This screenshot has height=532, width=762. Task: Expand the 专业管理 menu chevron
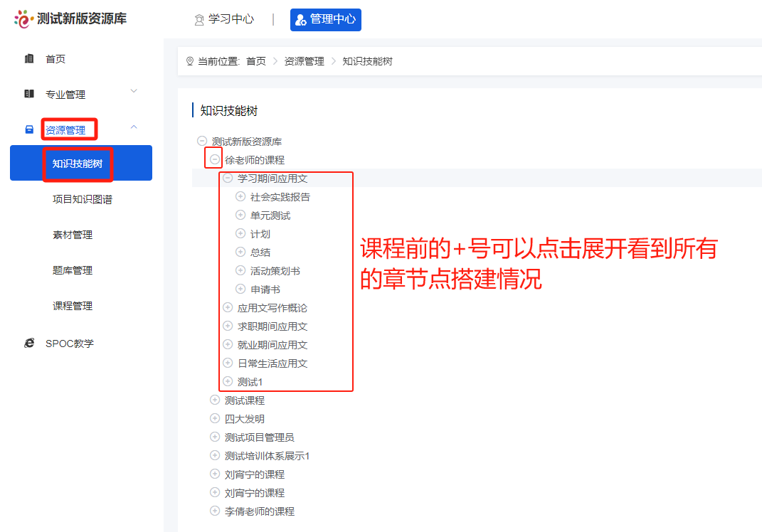[x=134, y=91]
